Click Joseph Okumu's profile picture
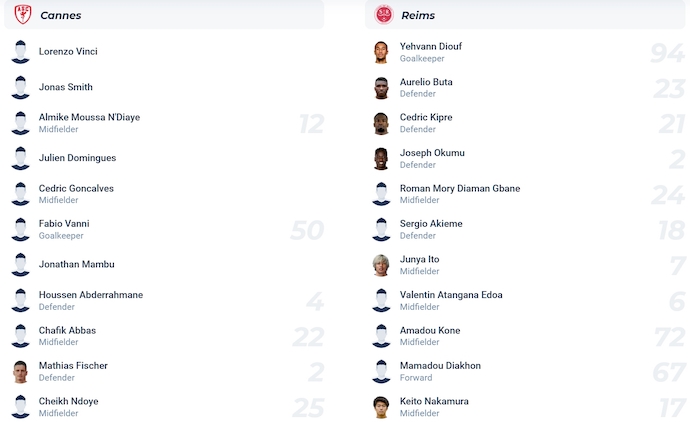Image resolution: width=690 pixels, height=422 pixels. tap(381, 159)
